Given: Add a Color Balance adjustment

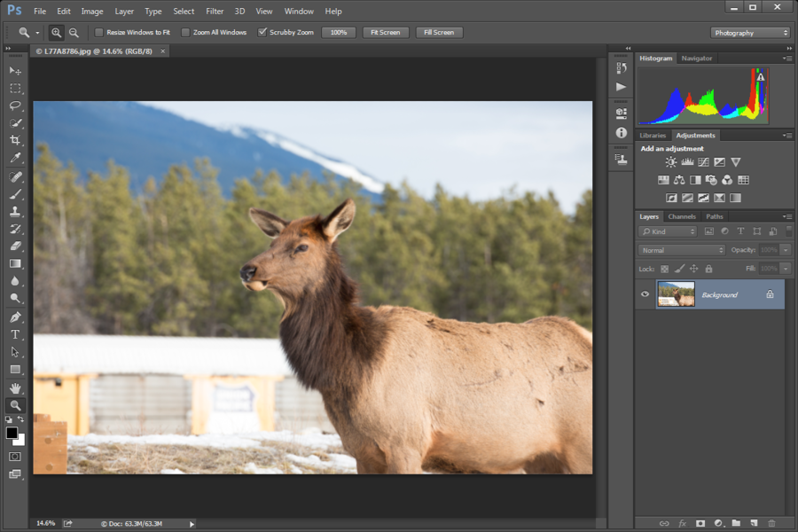Looking at the screenshot, I should point(679,180).
